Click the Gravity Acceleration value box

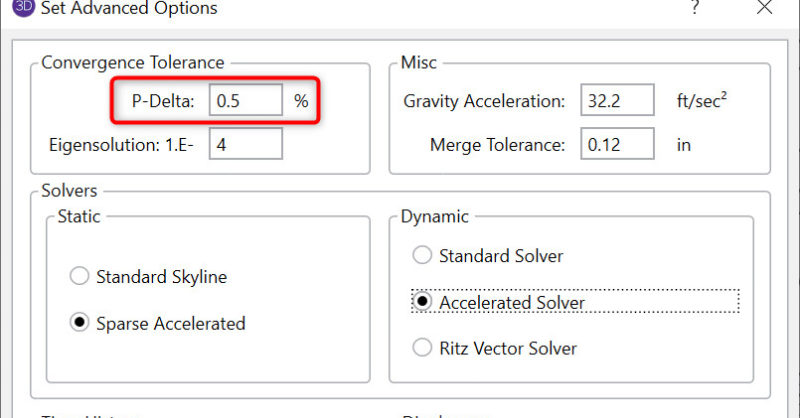point(616,101)
